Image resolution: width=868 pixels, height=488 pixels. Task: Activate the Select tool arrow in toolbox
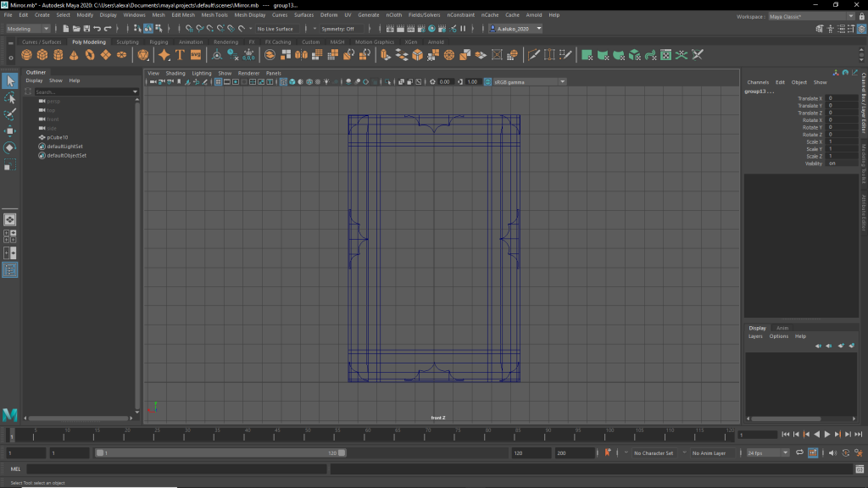coord(10,81)
